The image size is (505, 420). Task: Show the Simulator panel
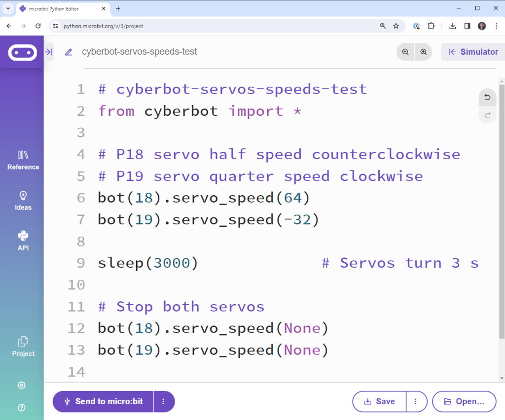[x=472, y=52]
